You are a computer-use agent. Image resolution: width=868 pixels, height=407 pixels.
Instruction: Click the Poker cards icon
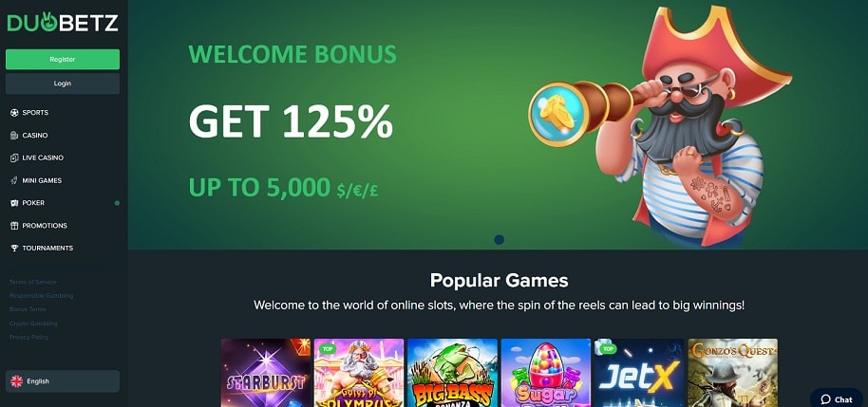pyautogui.click(x=14, y=203)
